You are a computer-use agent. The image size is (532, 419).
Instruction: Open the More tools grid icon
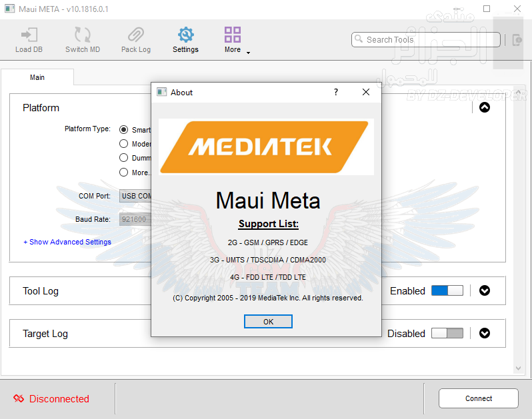(233, 35)
